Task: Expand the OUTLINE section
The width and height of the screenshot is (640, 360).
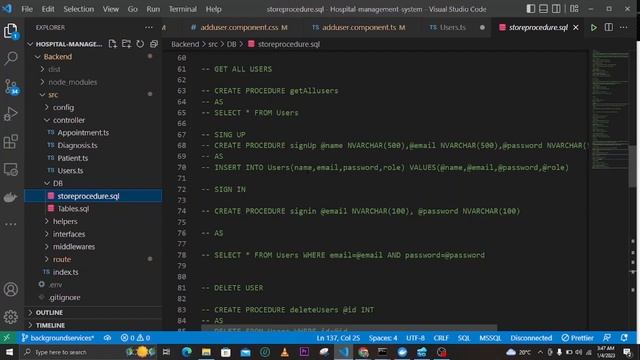Action: coord(49,312)
